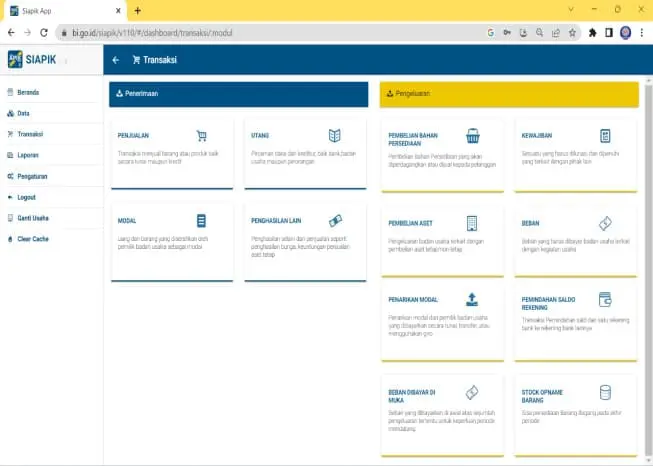The width and height of the screenshot is (653, 466).
Task: Bookmark this page with the star icon
Action: [x=572, y=32]
